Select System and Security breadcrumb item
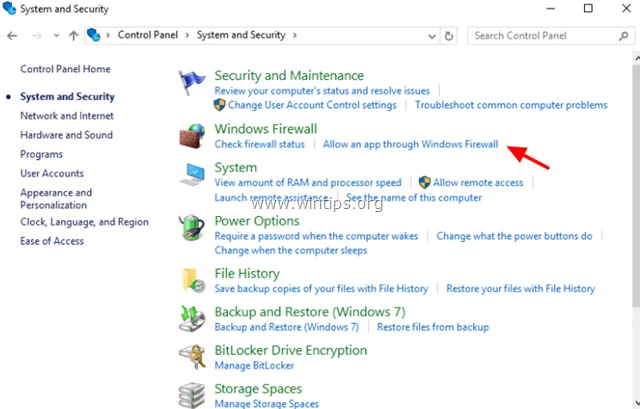 [x=241, y=35]
